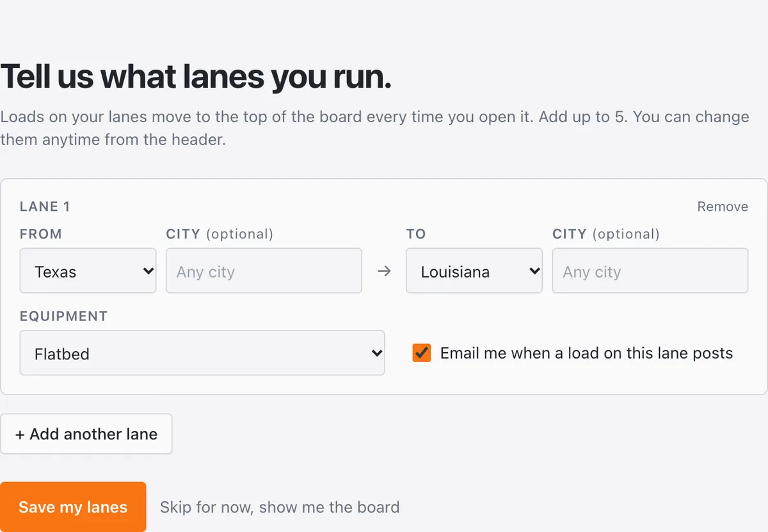
Task: Open the FROM state dropdown showing Texas
Action: (88, 270)
